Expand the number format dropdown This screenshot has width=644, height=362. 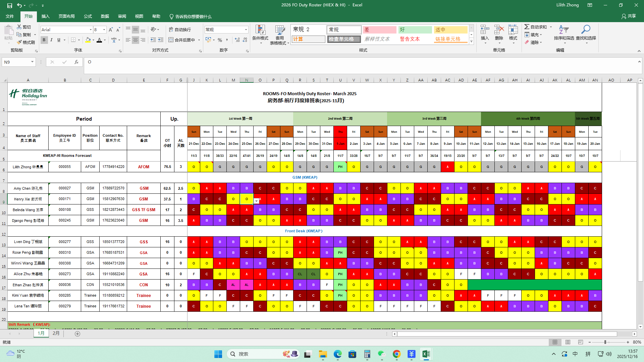(x=246, y=30)
